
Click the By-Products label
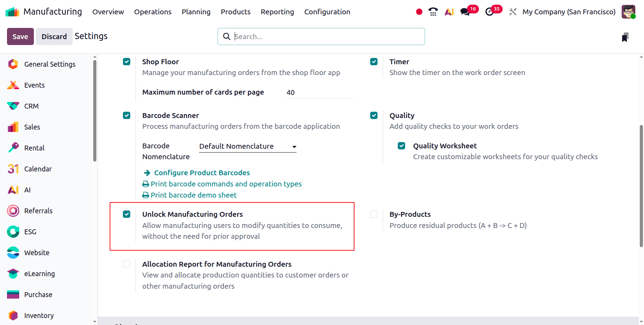tap(410, 214)
